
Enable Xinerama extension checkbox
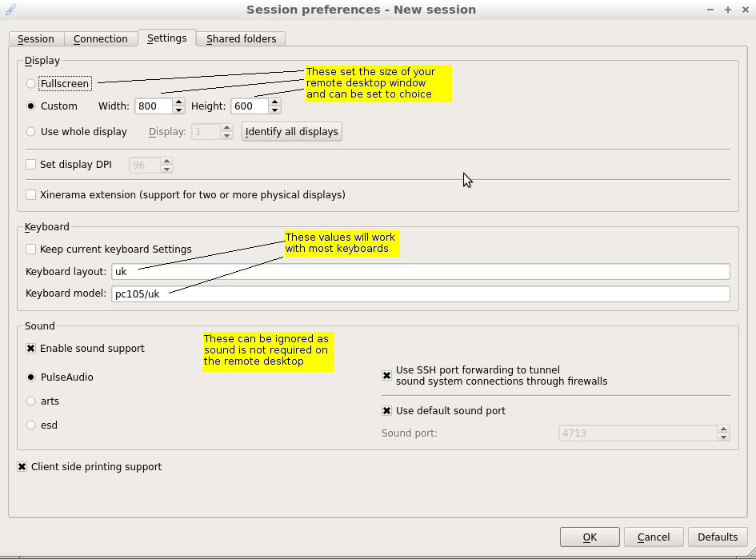(31, 195)
